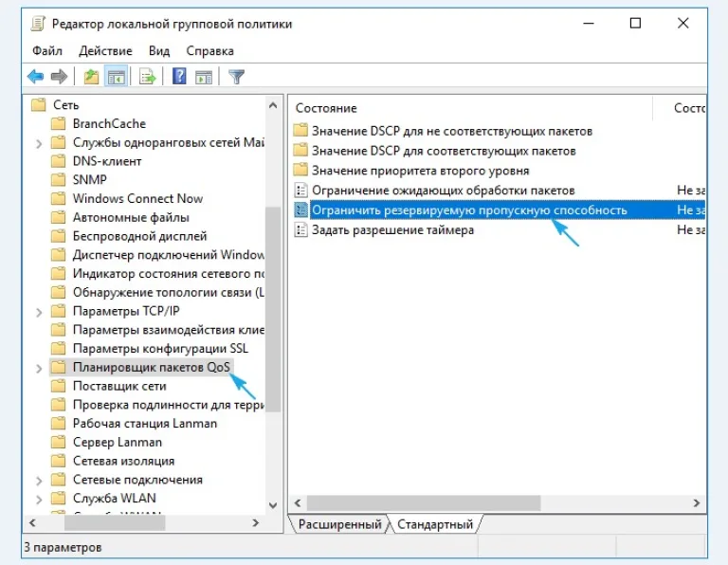Open the "Файл" menu
The image size is (728, 565).
click(46, 50)
